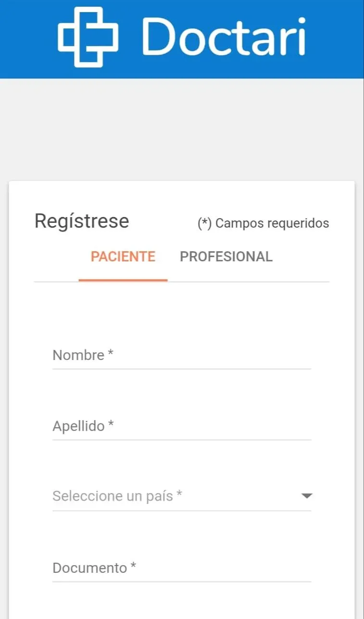The image size is (364, 619).
Task: Click the country dropdown arrow caret
Action: (307, 496)
